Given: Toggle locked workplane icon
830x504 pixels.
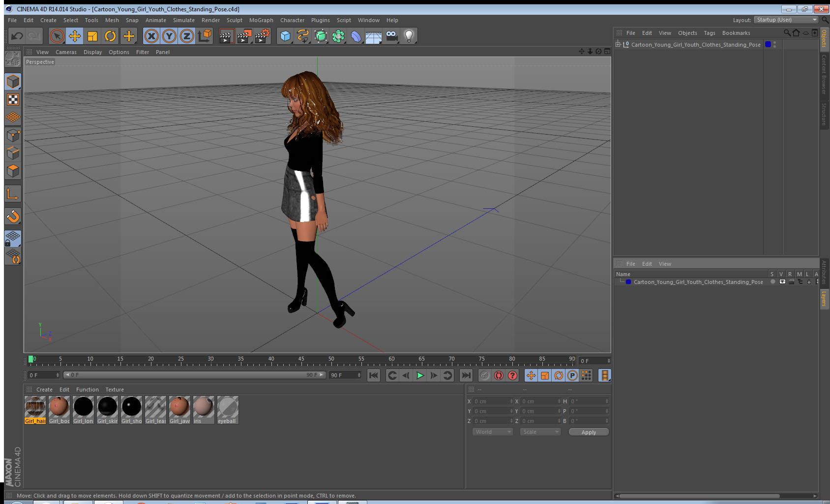Looking at the screenshot, I should [13, 239].
